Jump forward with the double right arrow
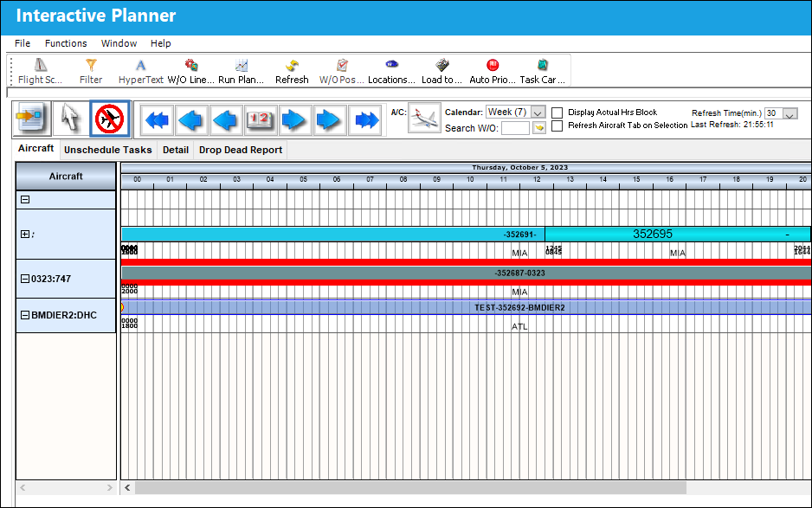The height and width of the screenshot is (508, 812). coord(364,120)
